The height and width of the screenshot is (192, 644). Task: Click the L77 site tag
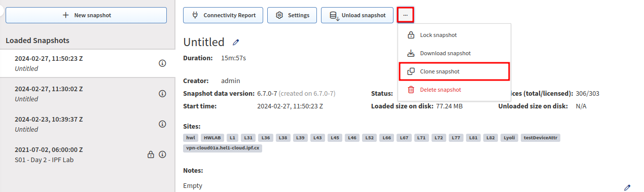click(456, 138)
